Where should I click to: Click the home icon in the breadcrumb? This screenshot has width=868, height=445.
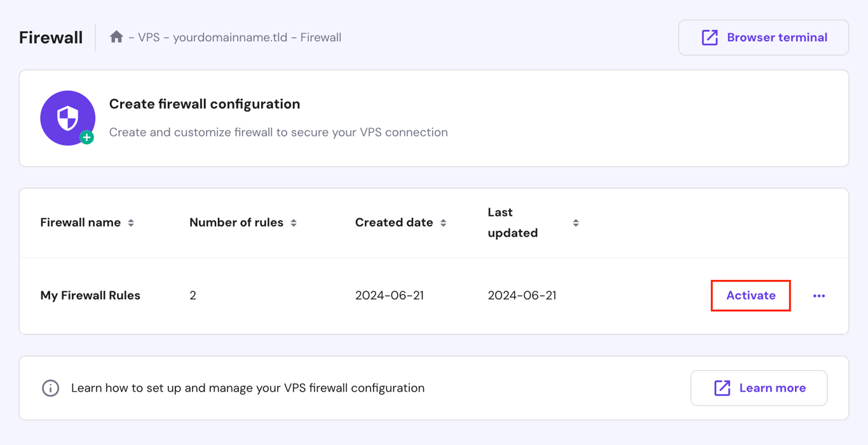[x=116, y=37]
